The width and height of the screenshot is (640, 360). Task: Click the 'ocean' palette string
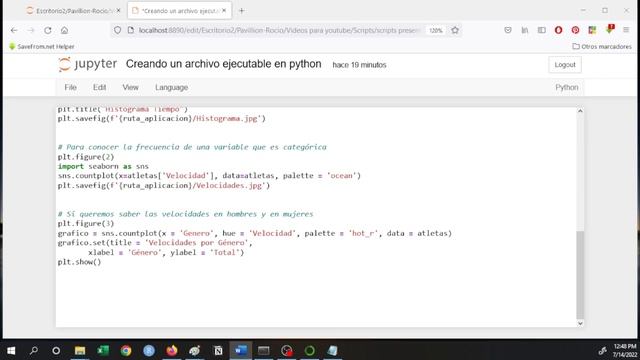[x=342, y=176]
